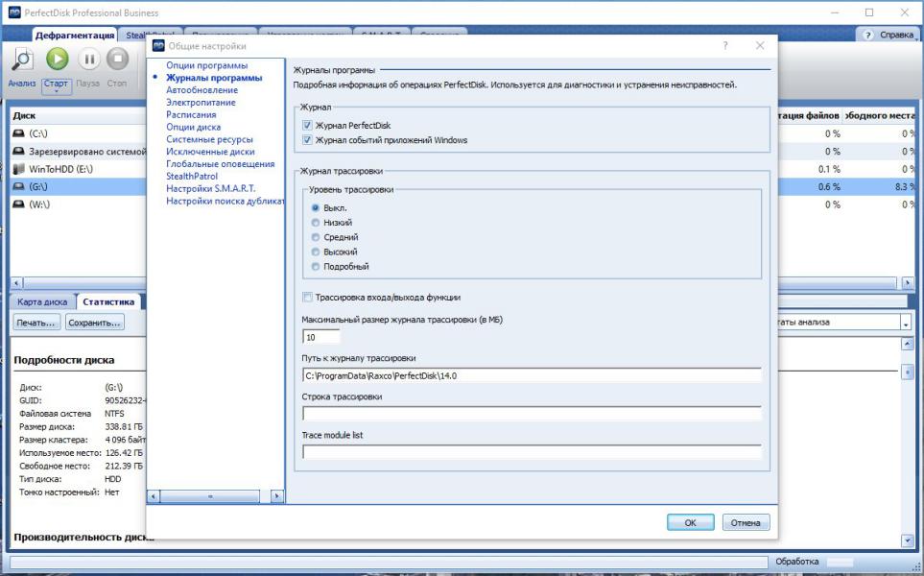Screen dimensions: 924x576
Task: Open the Автообновление settings page
Action: (x=201, y=90)
